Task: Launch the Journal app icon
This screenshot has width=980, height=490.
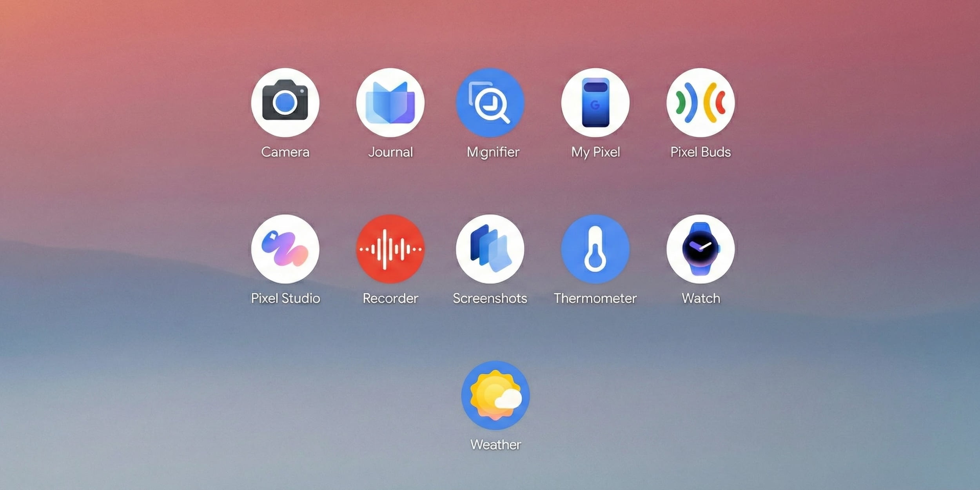Action: pyautogui.click(x=390, y=103)
